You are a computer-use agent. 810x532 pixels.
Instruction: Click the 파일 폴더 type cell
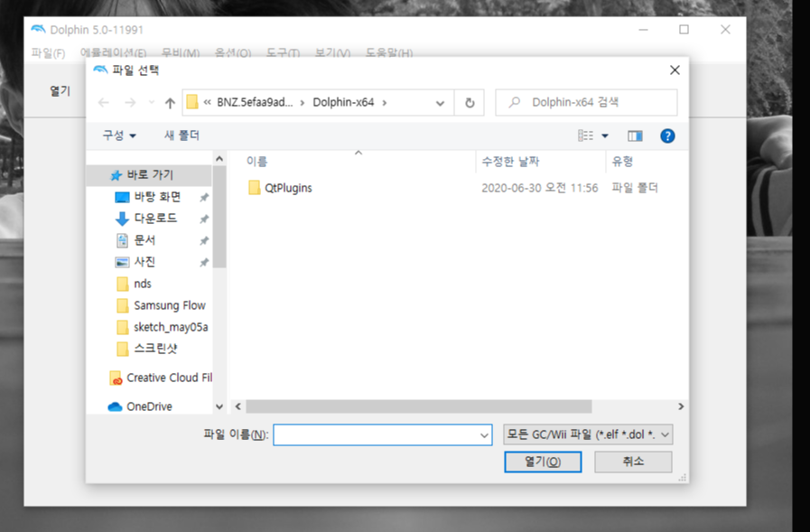coord(635,188)
